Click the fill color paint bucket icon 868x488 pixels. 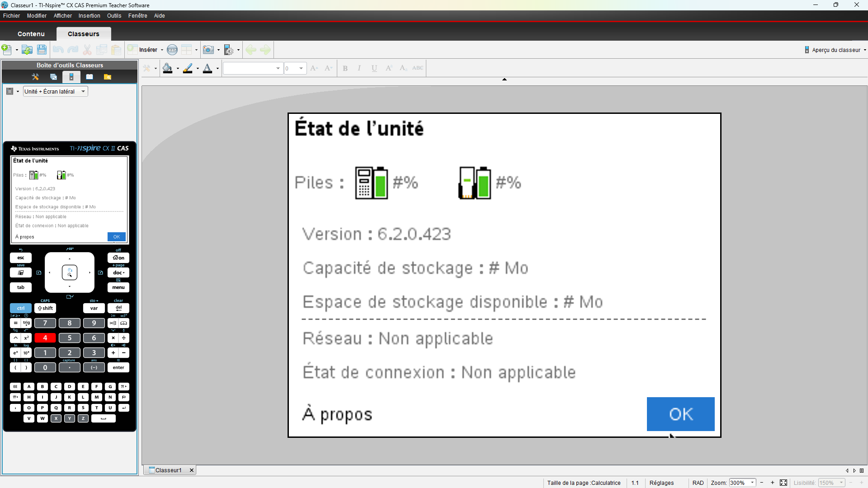pos(167,68)
